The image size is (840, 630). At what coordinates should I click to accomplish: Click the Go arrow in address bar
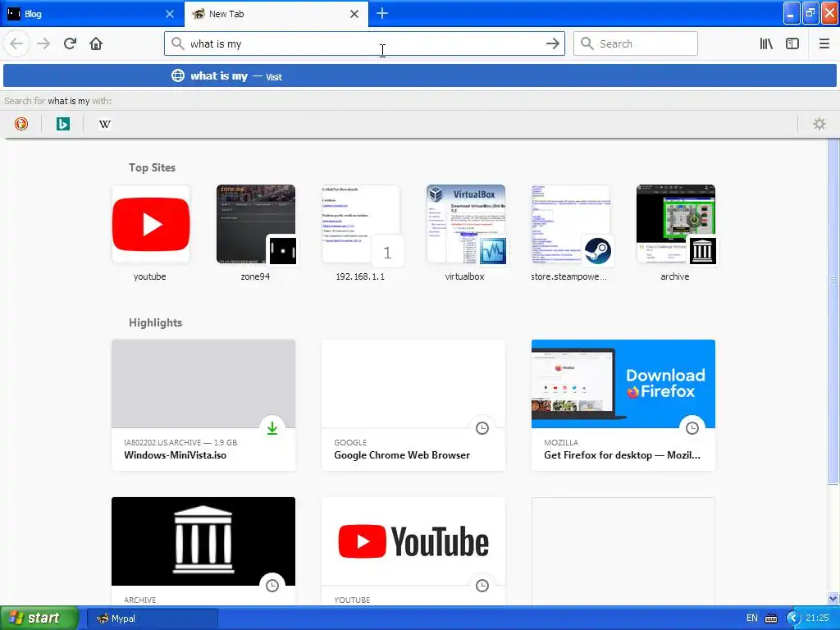click(x=552, y=44)
